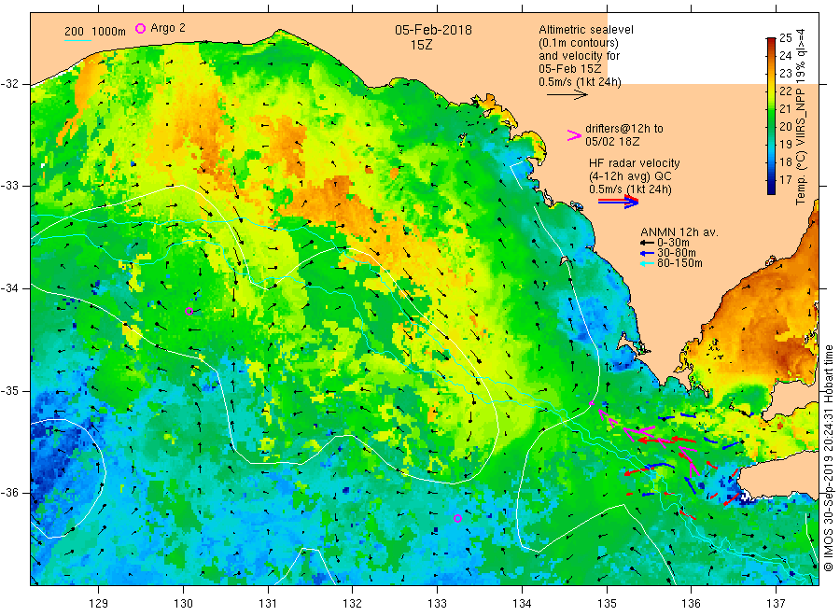Click the longitude axis label '129'
The height and width of the screenshot is (616, 840).
[99, 604]
